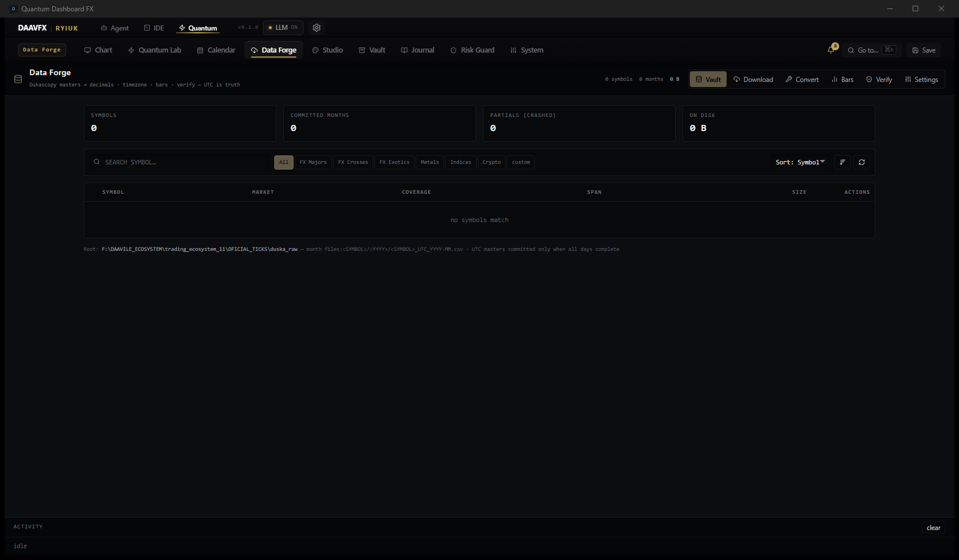Switch to IDE mode
Image resolution: width=959 pixels, height=560 pixels.
point(154,28)
